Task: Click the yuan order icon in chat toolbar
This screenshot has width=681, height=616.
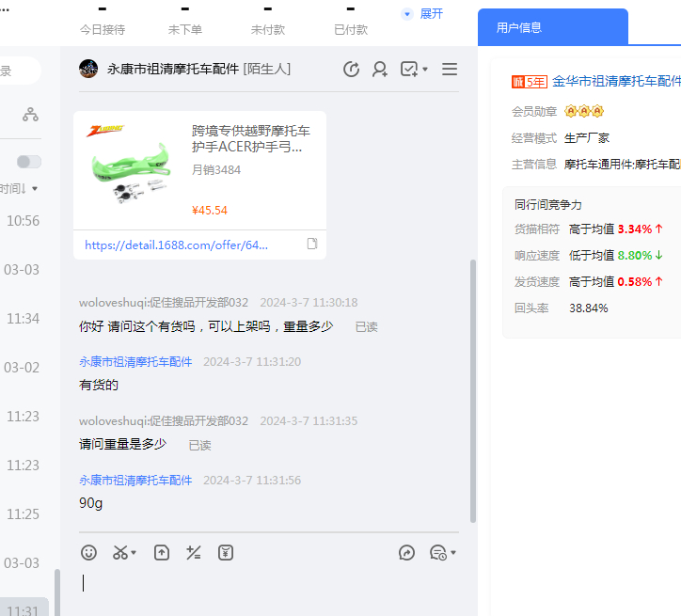Action: pyautogui.click(x=226, y=553)
